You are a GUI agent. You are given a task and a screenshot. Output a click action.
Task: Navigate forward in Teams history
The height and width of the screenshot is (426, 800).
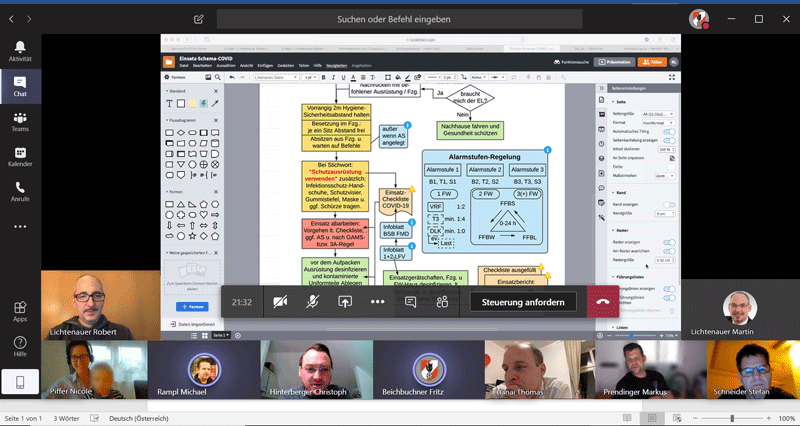click(x=29, y=19)
